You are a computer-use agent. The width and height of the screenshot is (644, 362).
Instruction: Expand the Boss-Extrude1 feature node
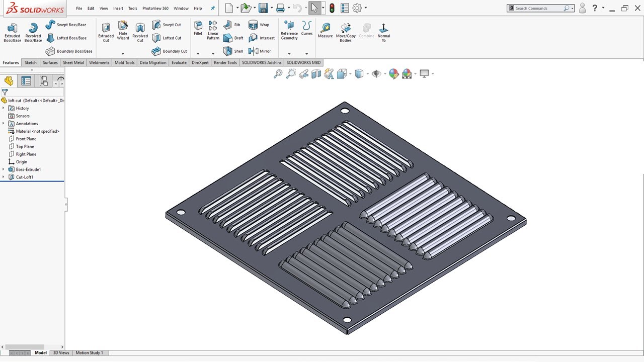4,169
